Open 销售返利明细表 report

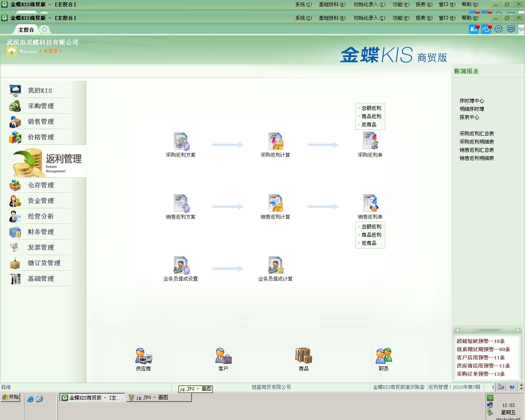coord(477,158)
